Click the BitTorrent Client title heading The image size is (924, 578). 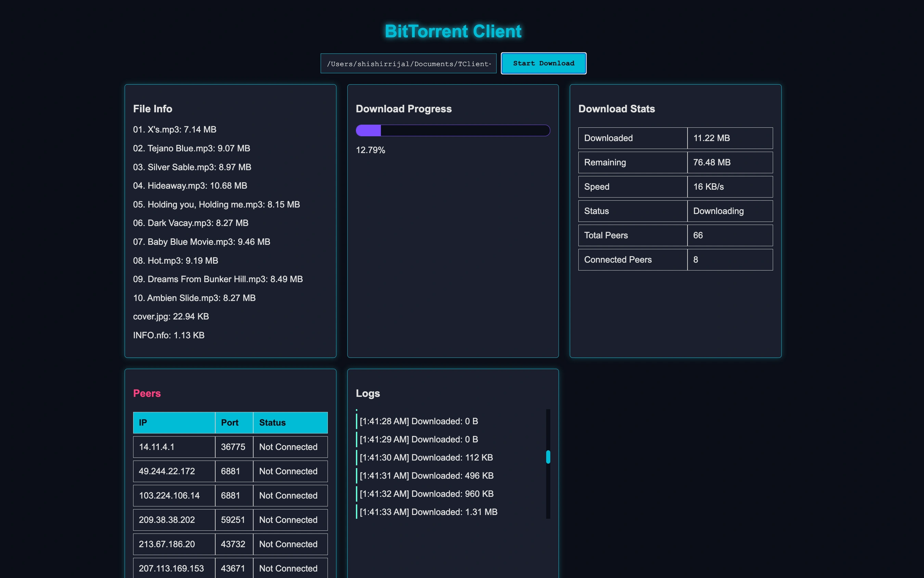click(x=453, y=32)
